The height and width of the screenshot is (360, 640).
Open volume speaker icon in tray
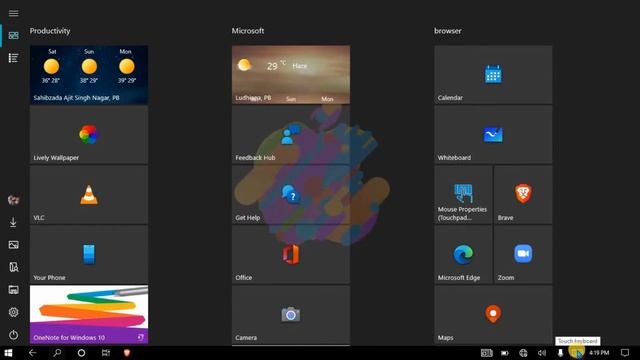pos(542,353)
